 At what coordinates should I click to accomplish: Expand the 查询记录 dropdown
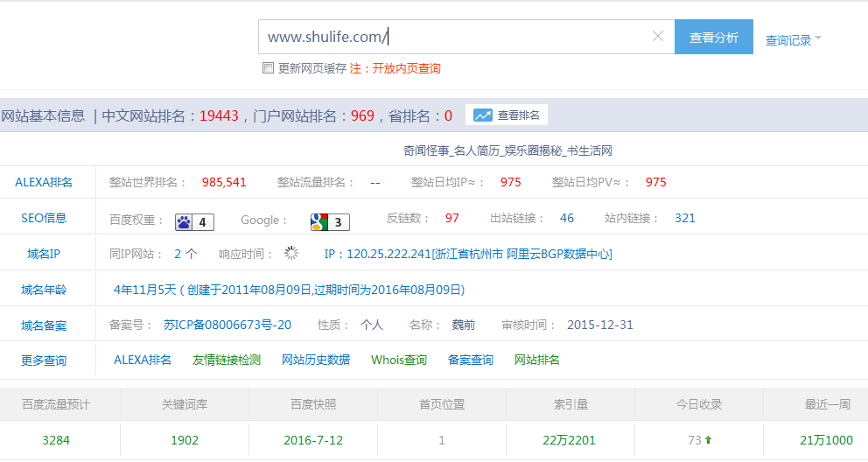[x=793, y=39]
